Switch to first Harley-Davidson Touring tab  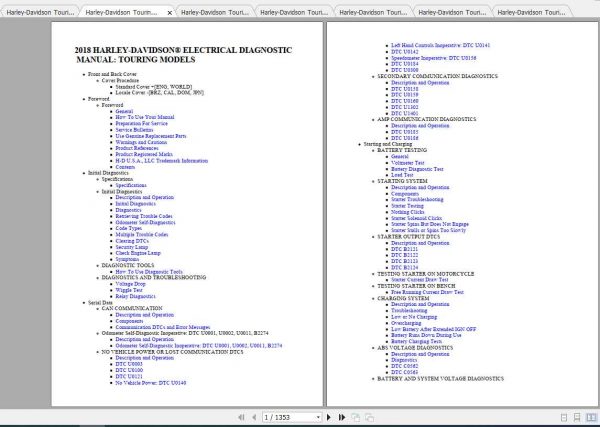(40, 12)
